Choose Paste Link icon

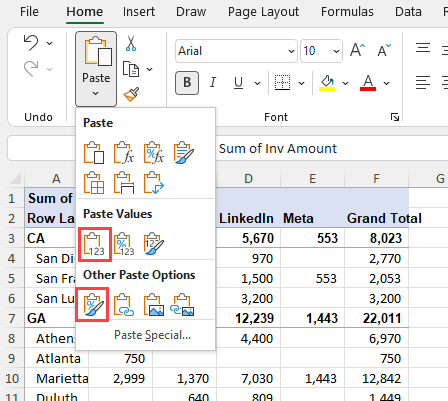point(124,305)
